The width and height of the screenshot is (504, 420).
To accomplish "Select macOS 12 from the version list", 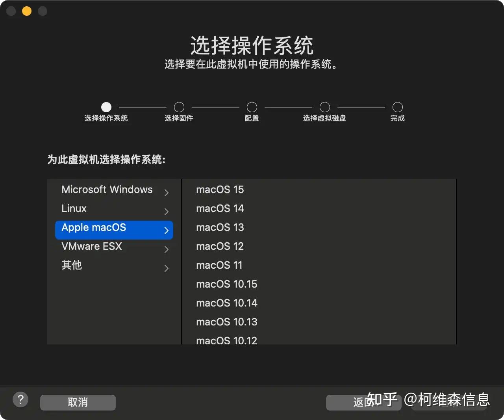I will pyautogui.click(x=220, y=246).
